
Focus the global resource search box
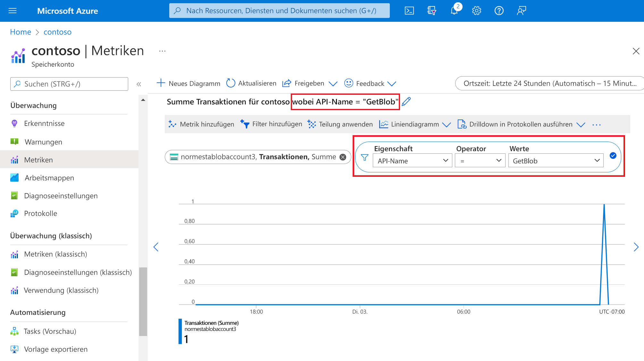tap(279, 11)
